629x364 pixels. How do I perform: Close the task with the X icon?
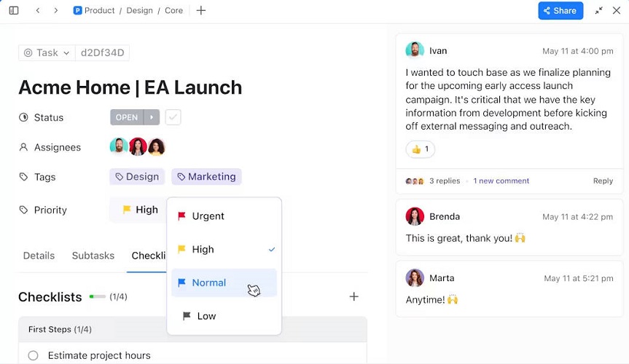tap(617, 10)
